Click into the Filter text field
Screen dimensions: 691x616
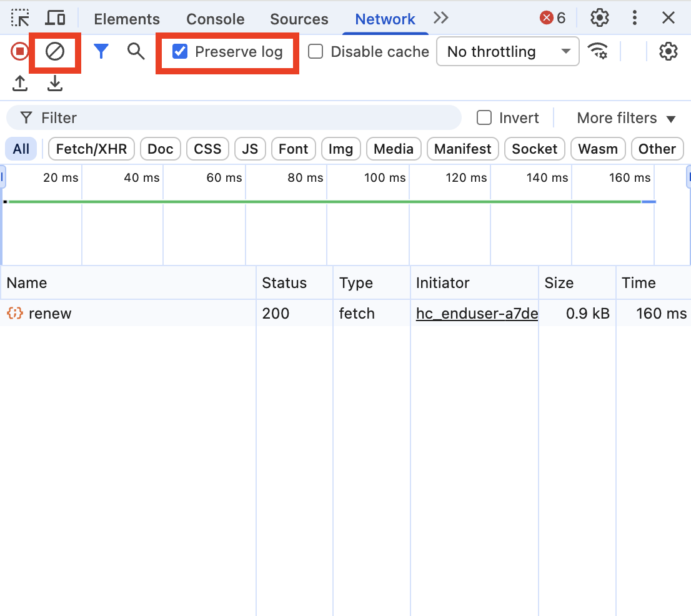tap(234, 117)
